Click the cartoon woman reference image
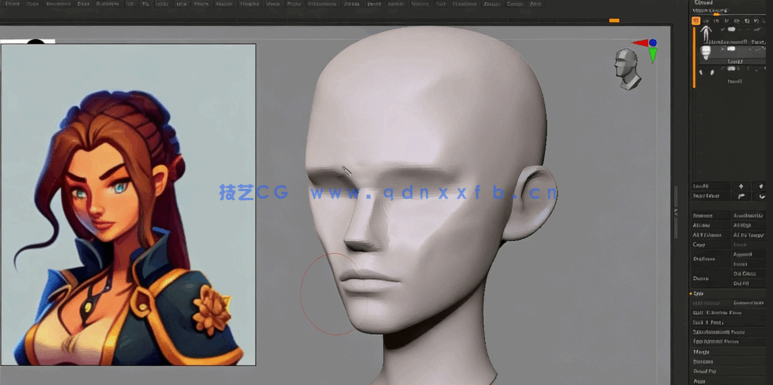 tap(128, 205)
